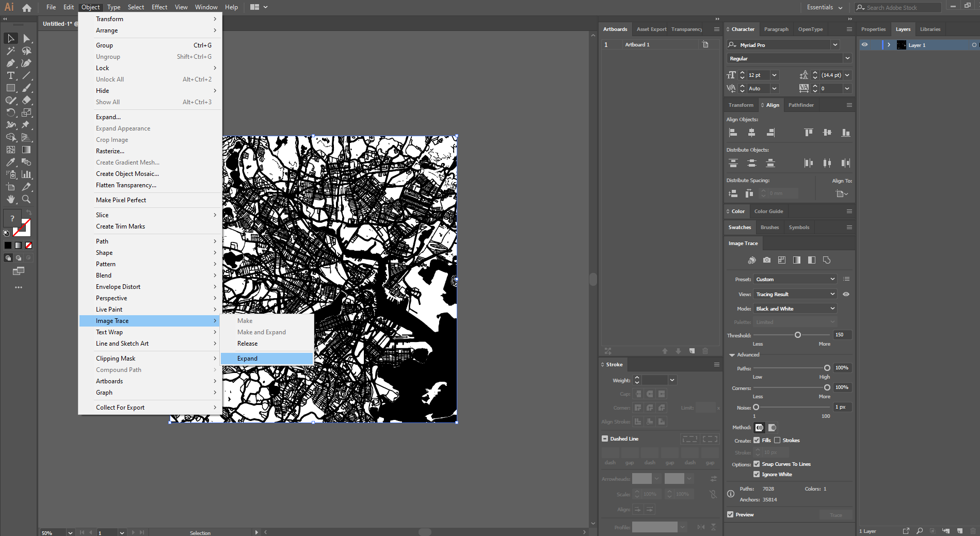Toggle visibility of Layer 1

click(x=865, y=45)
